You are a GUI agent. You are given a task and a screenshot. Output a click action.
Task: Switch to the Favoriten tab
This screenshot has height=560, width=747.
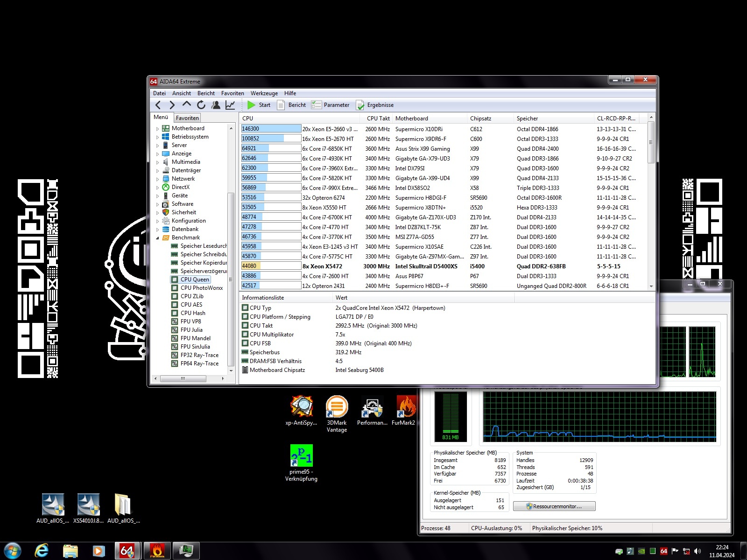point(187,118)
